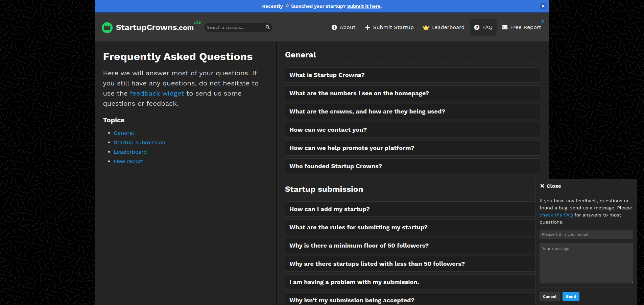Expand the crowns usage question
This screenshot has width=644, height=305.
tap(413, 111)
